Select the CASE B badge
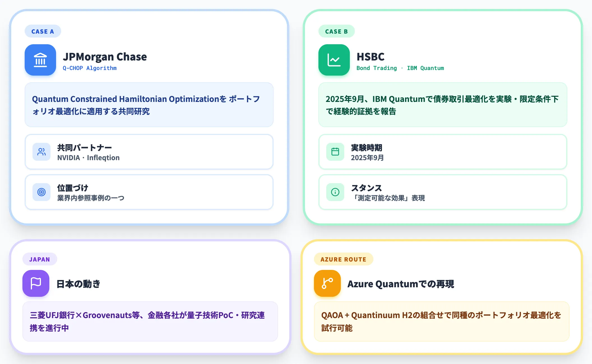 point(336,31)
